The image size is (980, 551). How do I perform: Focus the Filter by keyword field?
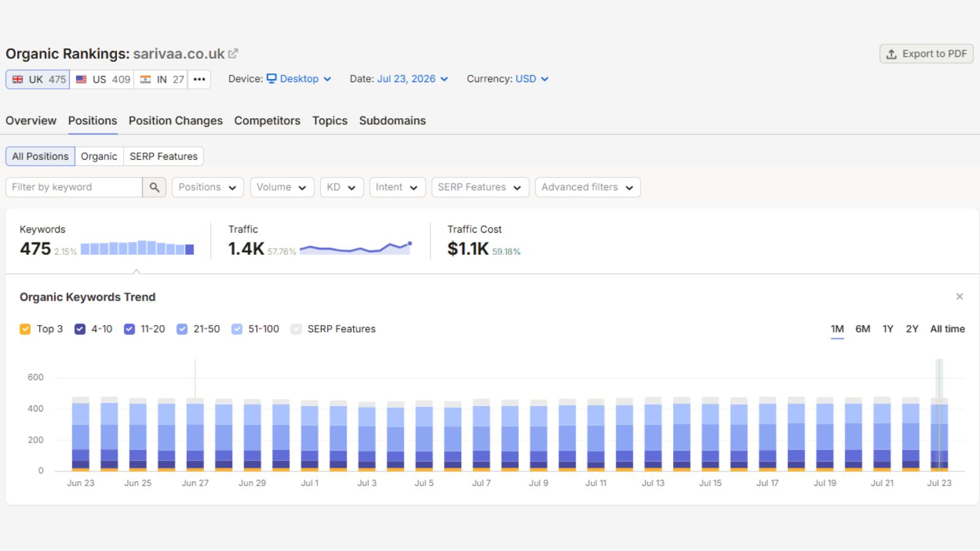(x=74, y=187)
